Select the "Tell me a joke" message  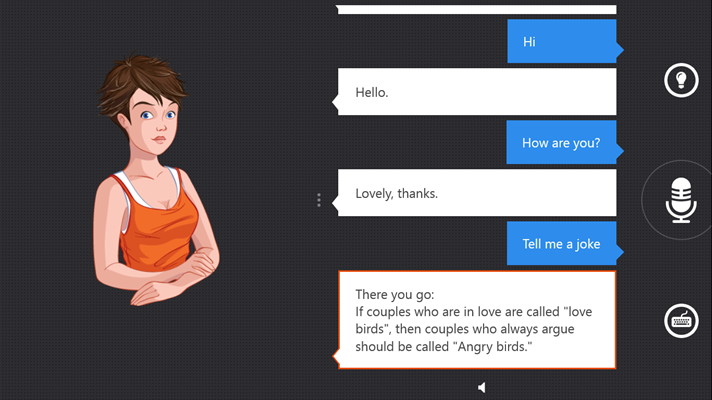tap(562, 243)
